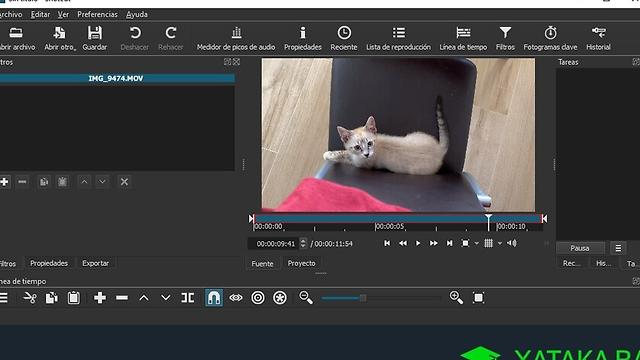Split at playhead icon
Image resolution: width=640 pixels, height=360 pixels.
(188, 298)
